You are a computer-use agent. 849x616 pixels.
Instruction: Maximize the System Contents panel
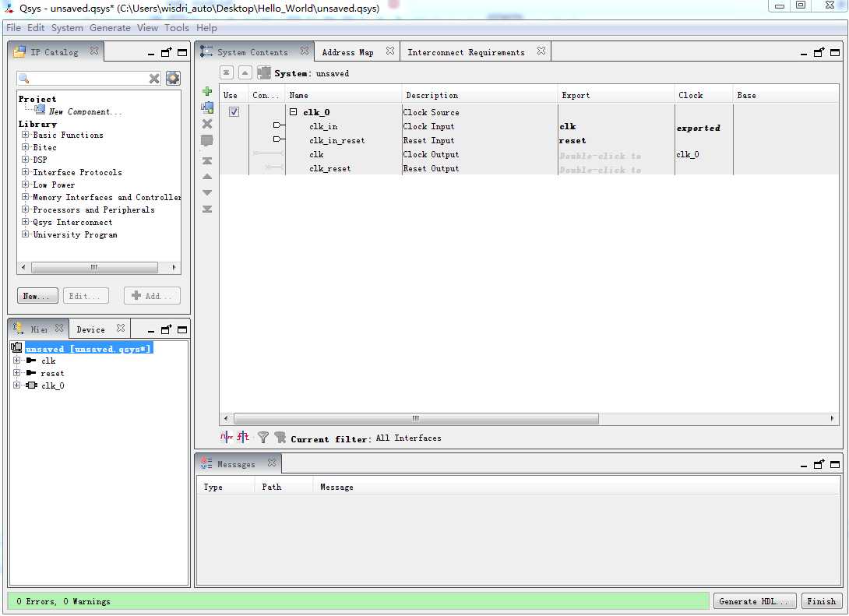835,52
